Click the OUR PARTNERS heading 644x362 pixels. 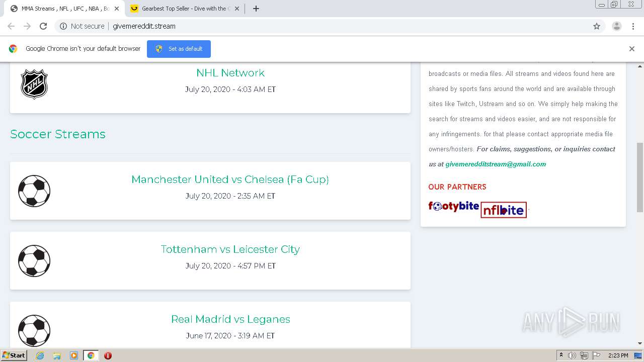point(457,187)
